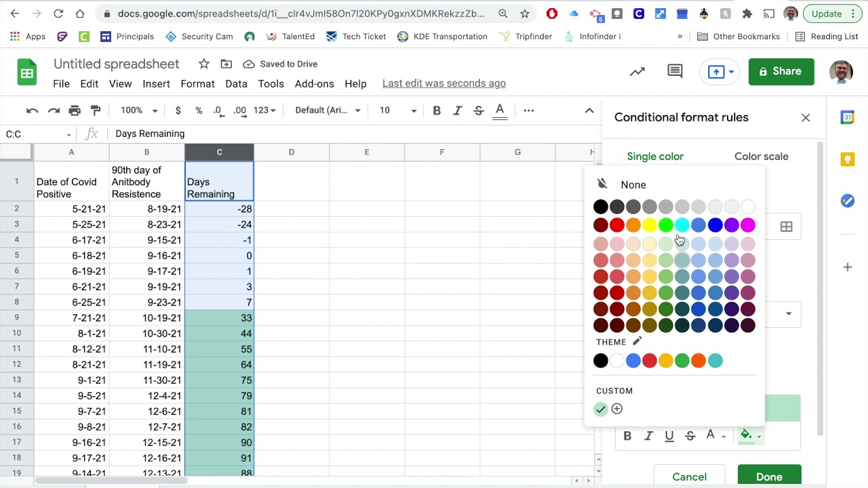Edit theme colors with pencil icon
The width and height of the screenshot is (868, 488).
pyautogui.click(x=637, y=342)
